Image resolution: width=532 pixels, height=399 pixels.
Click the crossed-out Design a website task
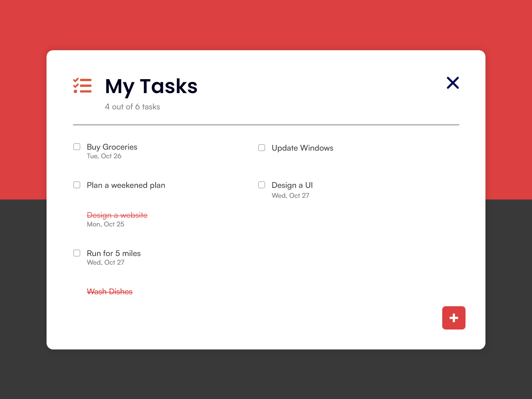point(117,215)
